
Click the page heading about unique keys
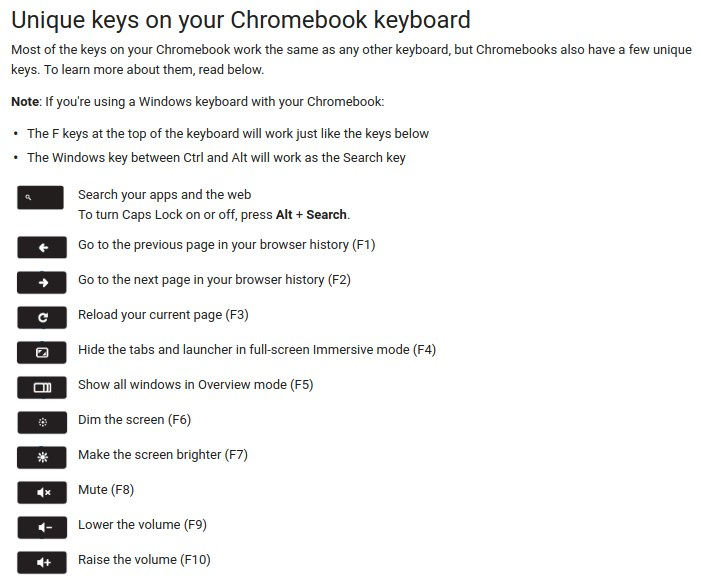pos(241,20)
